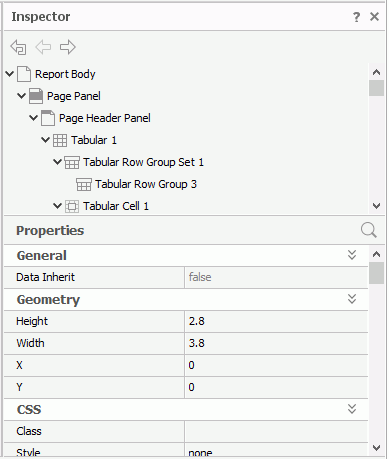Collapse the Geometry properties section
The image size is (389, 459).
tap(352, 299)
